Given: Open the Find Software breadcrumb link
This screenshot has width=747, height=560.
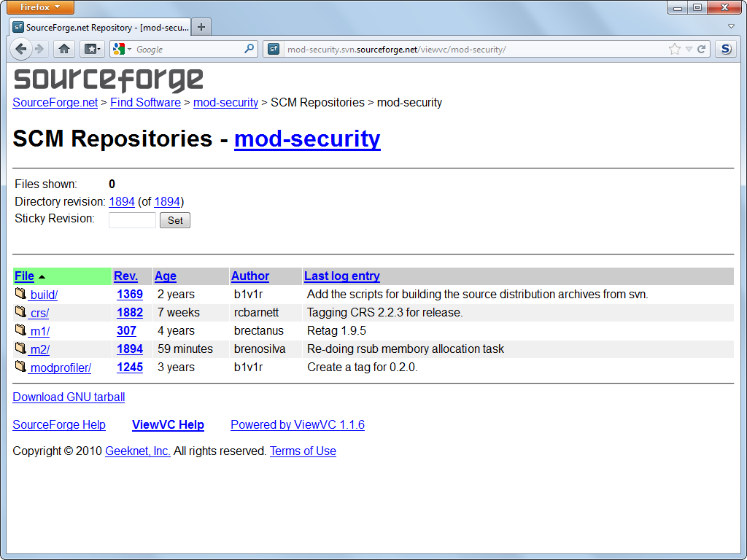Looking at the screenshot, I should tap(145, 102).
